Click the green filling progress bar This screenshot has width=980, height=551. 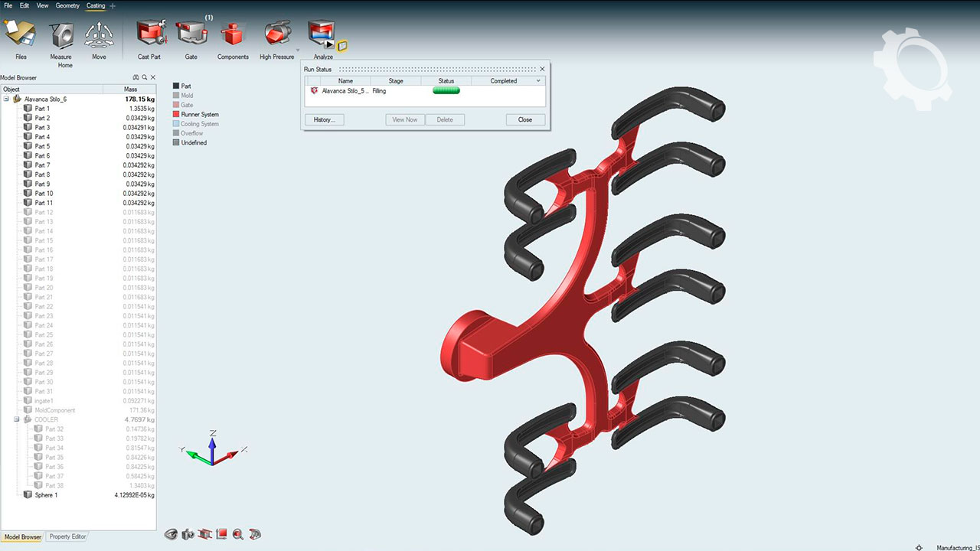click(x=446, y=91)
